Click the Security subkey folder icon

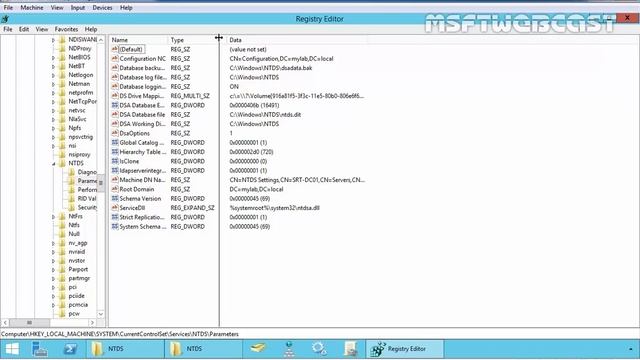(x=71, y=207)
